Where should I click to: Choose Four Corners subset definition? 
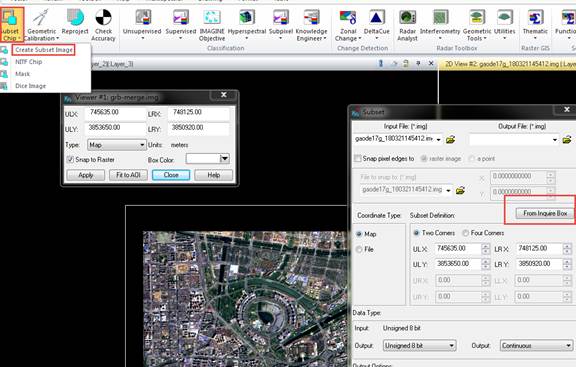click(x=465, y=233)
